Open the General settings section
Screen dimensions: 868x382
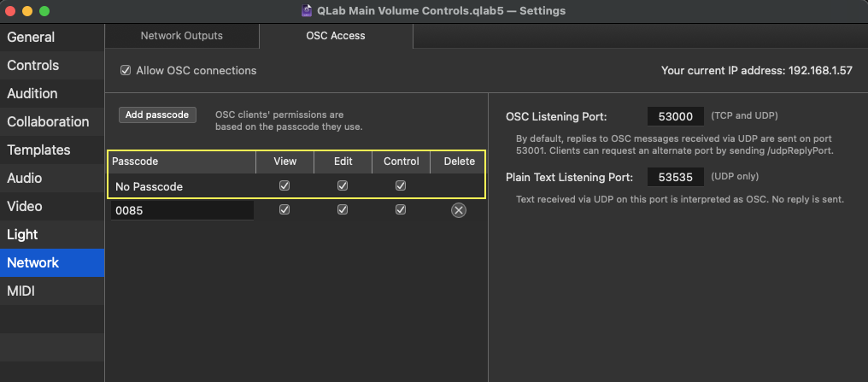31,38
